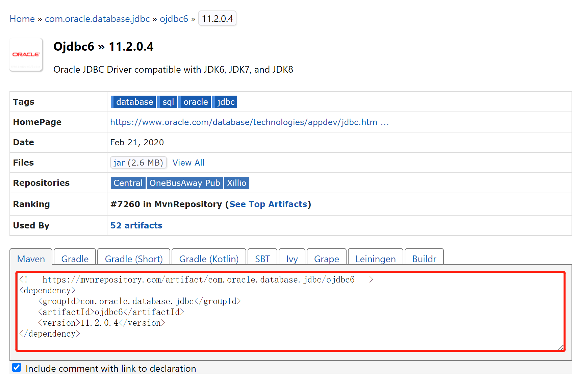The height and width of the screenshot is (392, 582).
Task: Select the database tag
Action: coord(133,102)
